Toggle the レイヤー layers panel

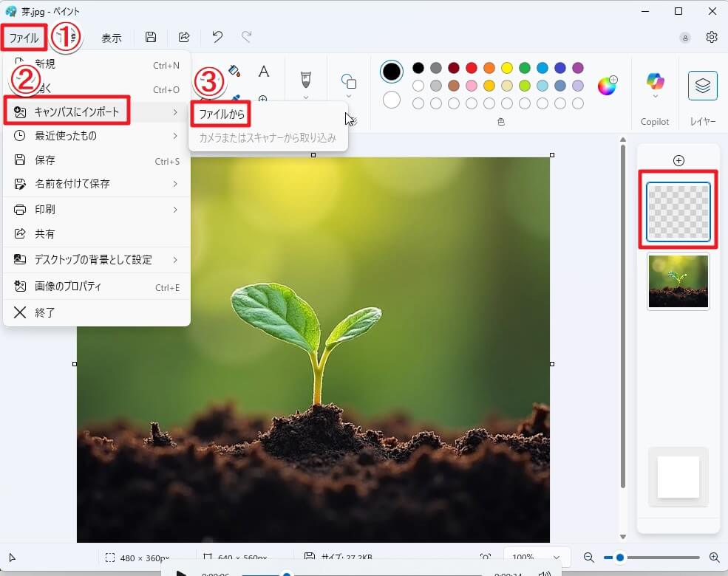tap(702, 86)
